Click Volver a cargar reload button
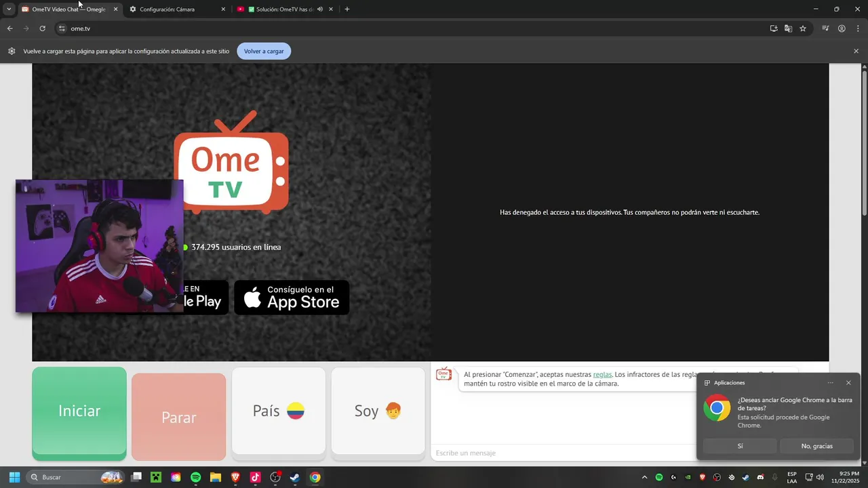Screen dimensions: 868x488 (x=264, y=51)
